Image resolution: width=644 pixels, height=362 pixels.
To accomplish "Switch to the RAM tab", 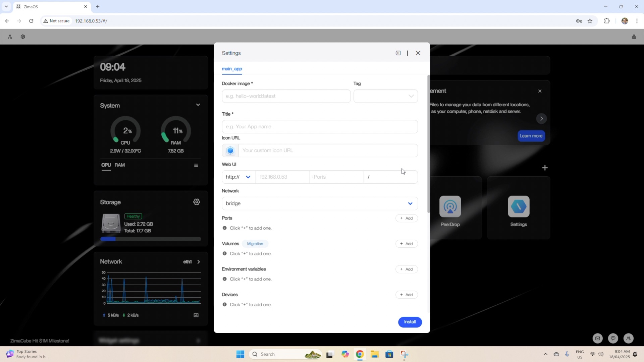I will click(119, 165).
